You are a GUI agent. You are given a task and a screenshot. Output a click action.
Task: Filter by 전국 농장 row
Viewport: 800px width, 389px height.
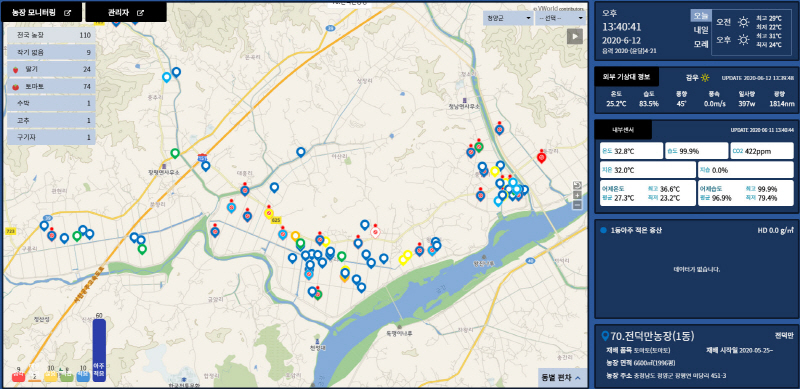point(52,35)
